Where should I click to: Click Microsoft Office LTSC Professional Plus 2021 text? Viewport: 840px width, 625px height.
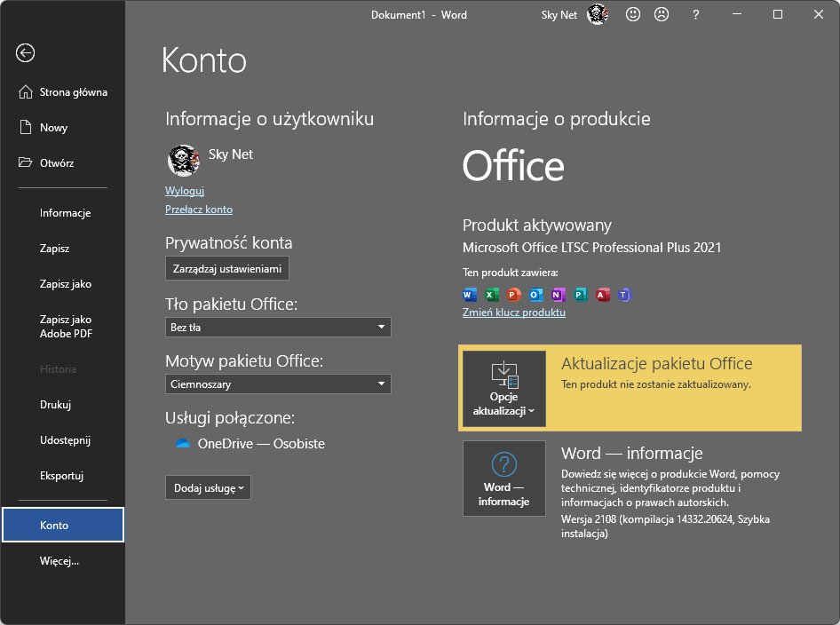[591, 248]
